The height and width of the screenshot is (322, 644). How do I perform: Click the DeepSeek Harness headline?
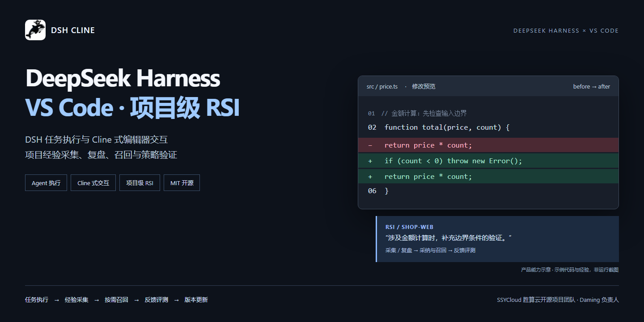123,78
